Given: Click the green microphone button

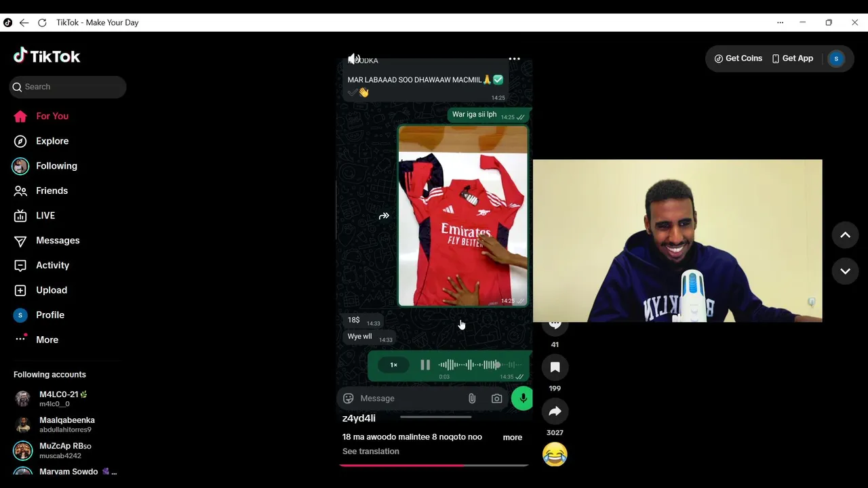Looking at the screenshot, I should click(x=522, y=399).
